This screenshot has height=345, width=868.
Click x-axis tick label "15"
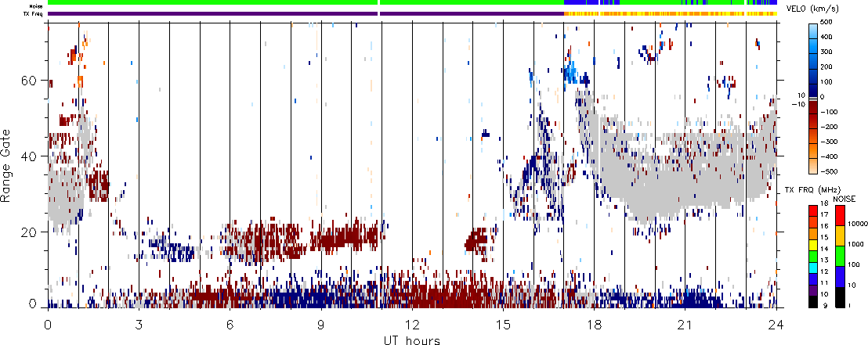(503, 325)
